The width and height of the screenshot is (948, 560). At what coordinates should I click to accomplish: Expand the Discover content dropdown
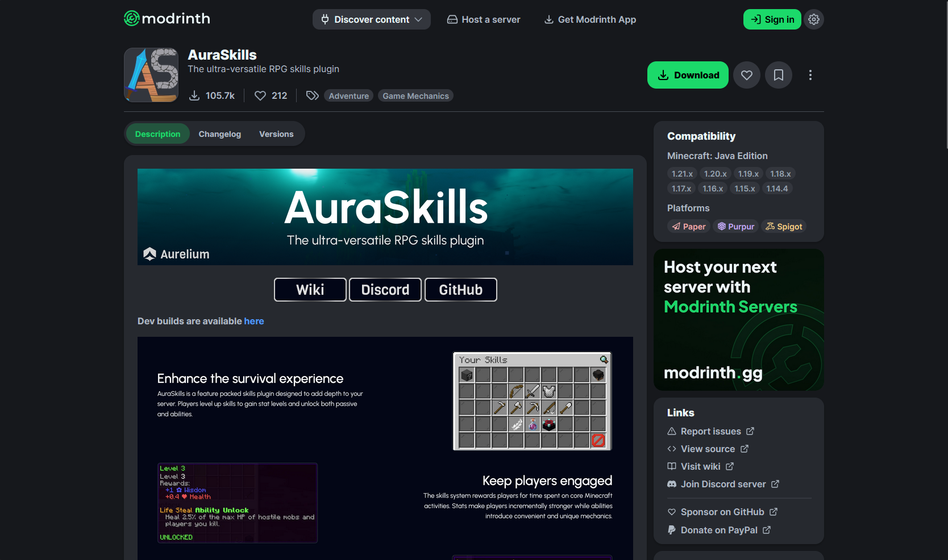pos(372,19)
